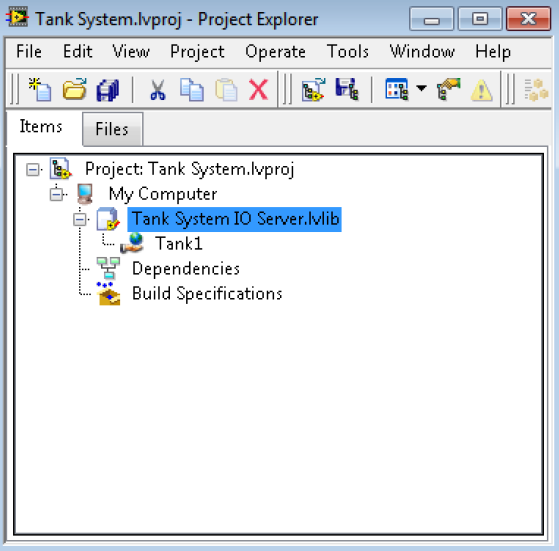This screenshot has height=551, width=559.
Task: Open the Operate menu
Action: pyautogui.click(x=275, y=52)
